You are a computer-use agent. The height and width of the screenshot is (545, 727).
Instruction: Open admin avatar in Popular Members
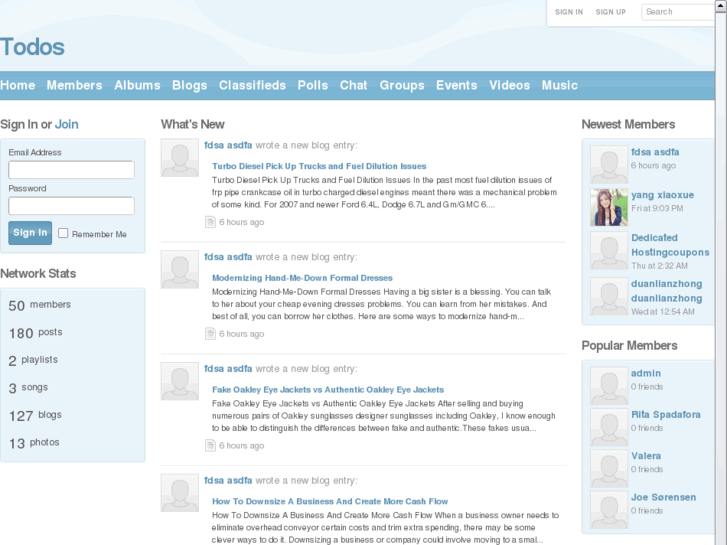coord(609,385)
